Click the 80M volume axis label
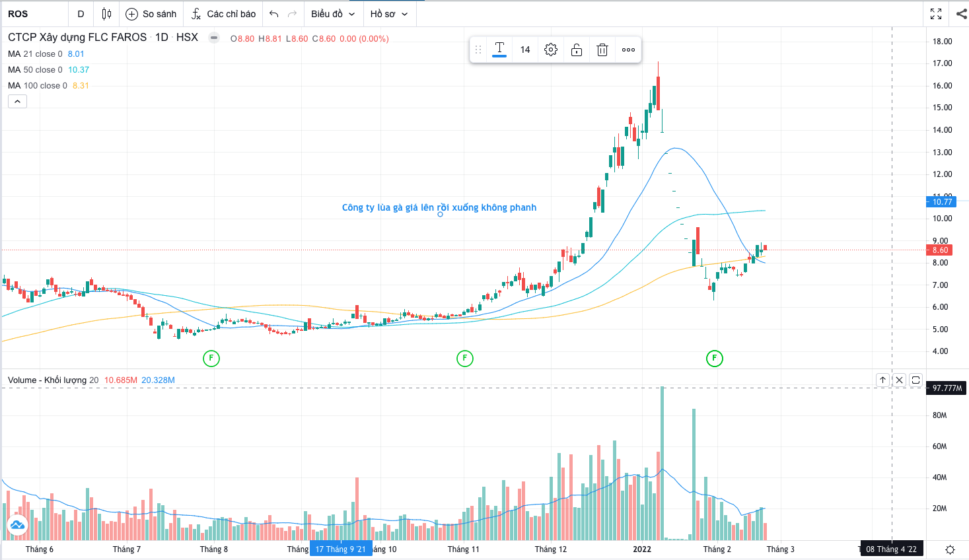Viewport: 969px width, 560px height. click(x=940, y=415)
